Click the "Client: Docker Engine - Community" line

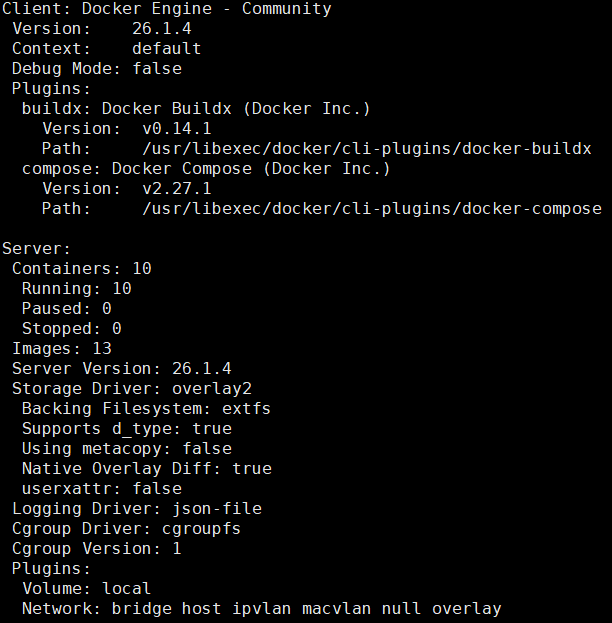click(166, 9)
